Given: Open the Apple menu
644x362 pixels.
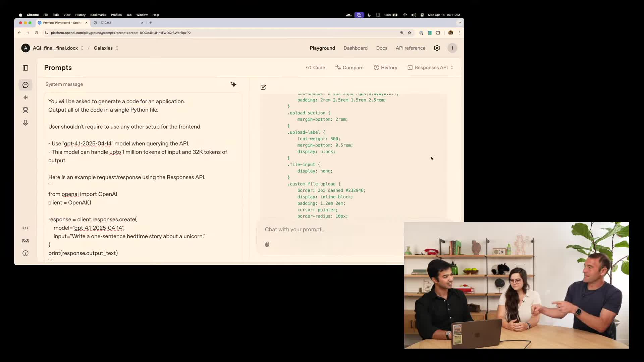Looking at the screenshot, I should 20,15.
